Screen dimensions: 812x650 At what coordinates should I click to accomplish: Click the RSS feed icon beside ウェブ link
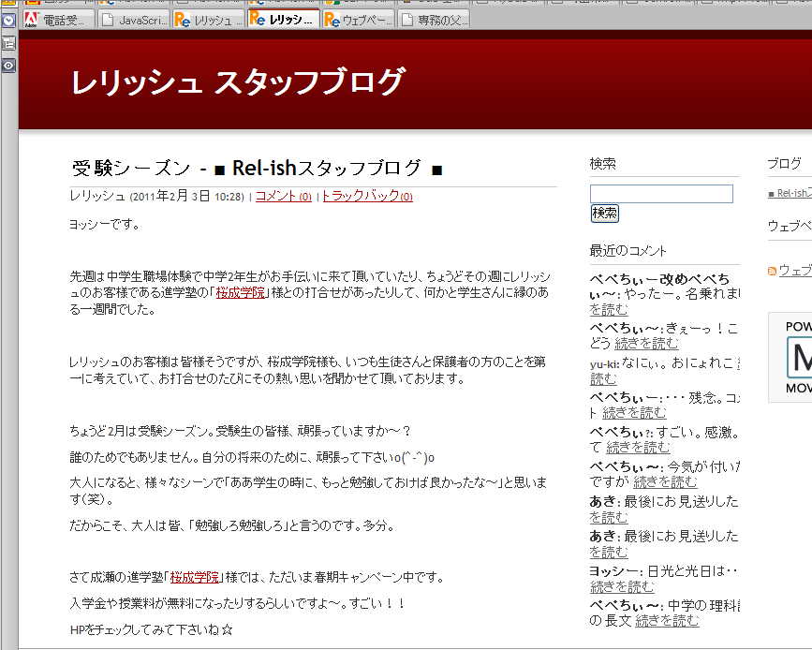click(772, 271)
